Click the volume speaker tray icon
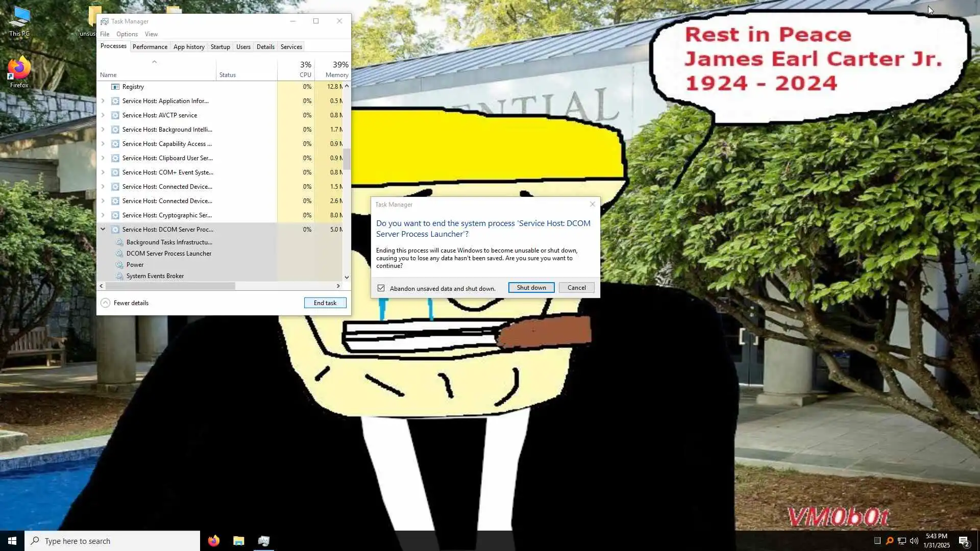980x551 pixels. (x=914, y=541)
